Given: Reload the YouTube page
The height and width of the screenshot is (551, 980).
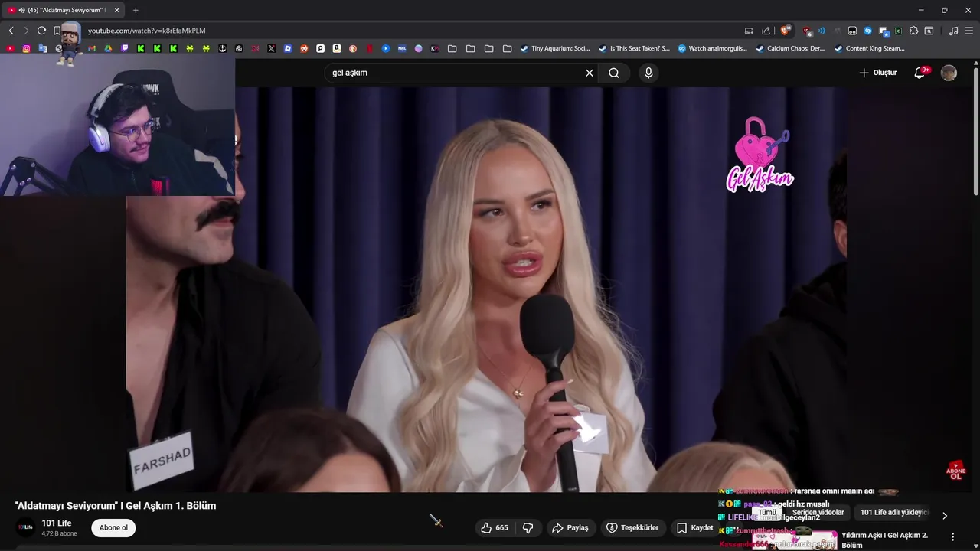Looking at the screenshot, I should [41, 31].
